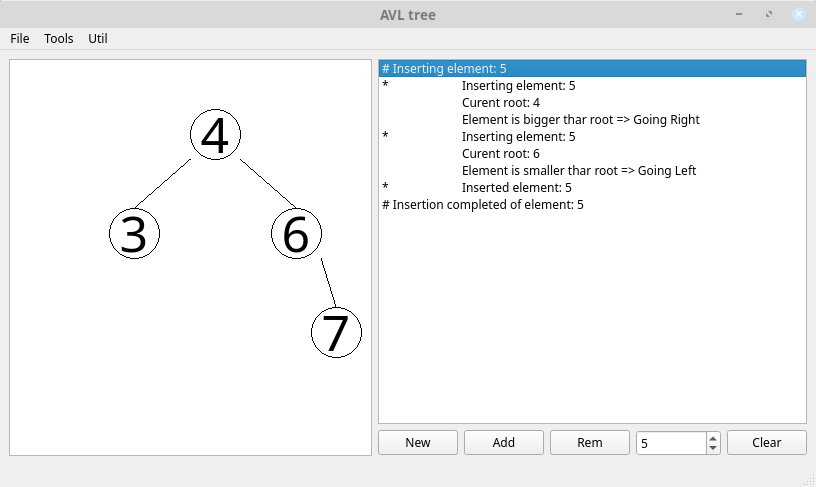
Task: Open the Util menu
Action: 98,39
